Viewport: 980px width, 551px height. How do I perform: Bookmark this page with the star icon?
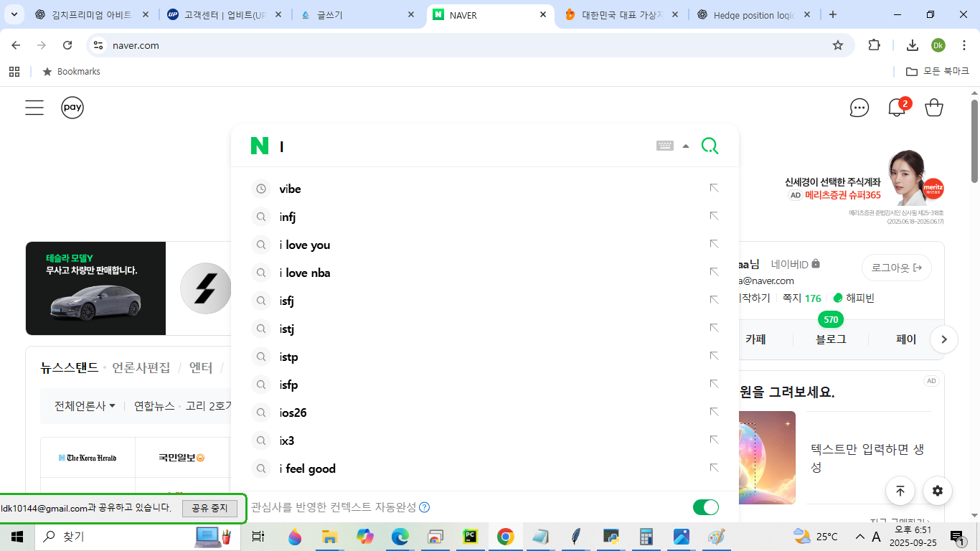[x=837, y=45]
